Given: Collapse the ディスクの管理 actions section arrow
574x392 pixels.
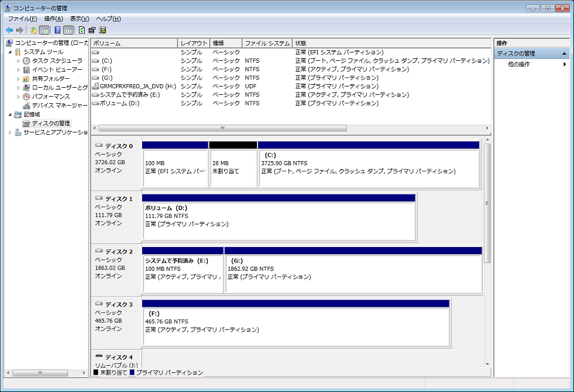Looking at the screenshot, I should coord(564,54).
